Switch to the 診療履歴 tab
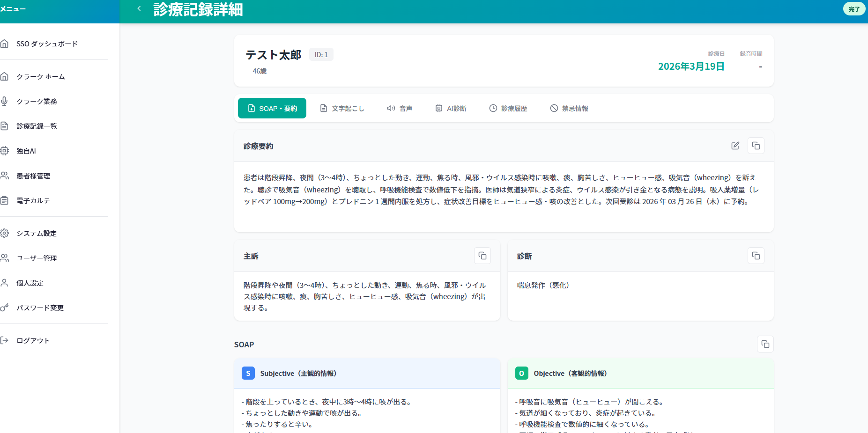 coord(508,108)
